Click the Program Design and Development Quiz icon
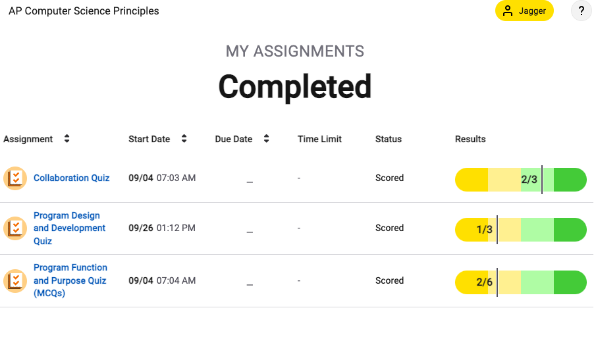Viewport: 596px width, 364px height. pyautogui.click(x=15, y=228)
